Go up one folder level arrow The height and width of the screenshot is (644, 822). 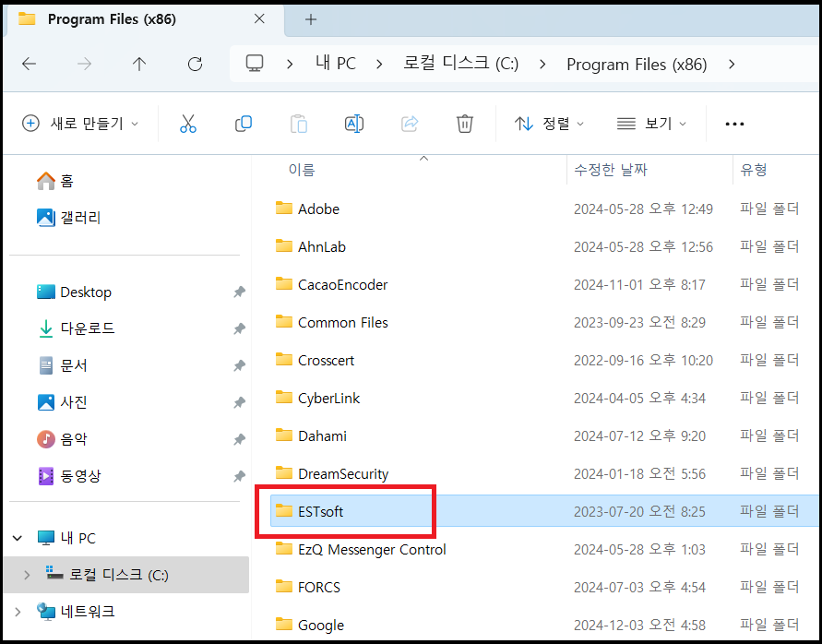pyautogui.click(x=139, y=64)
